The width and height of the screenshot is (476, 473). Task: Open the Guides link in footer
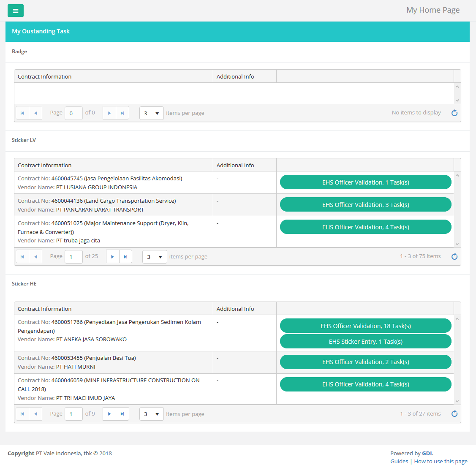(399, 461)
